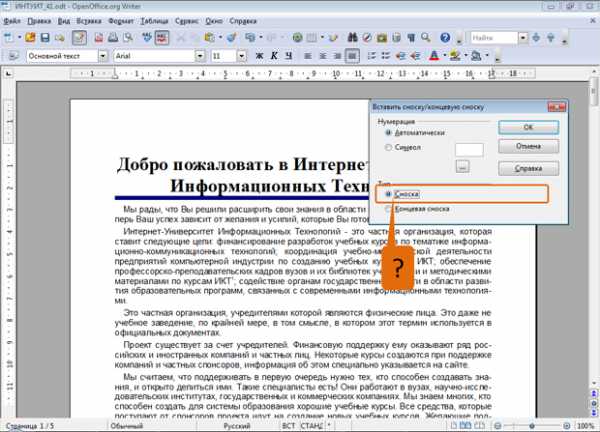Toggle numbered list icon
600x432 pixels.
(x=371, y=56)
